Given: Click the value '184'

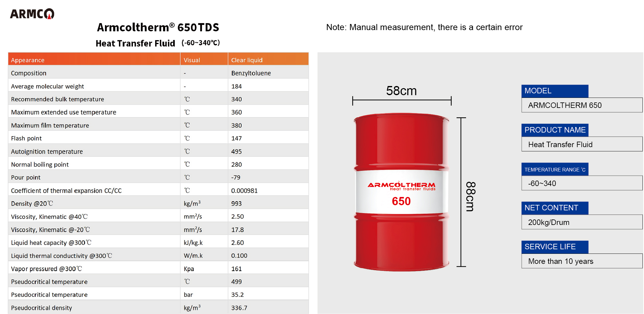Looking at the screenshot, I should click(236, 86).
